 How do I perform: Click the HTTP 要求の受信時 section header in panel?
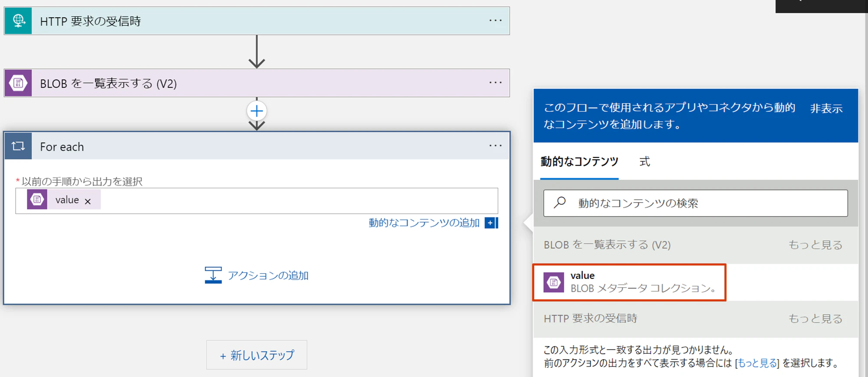click(591, 318)
